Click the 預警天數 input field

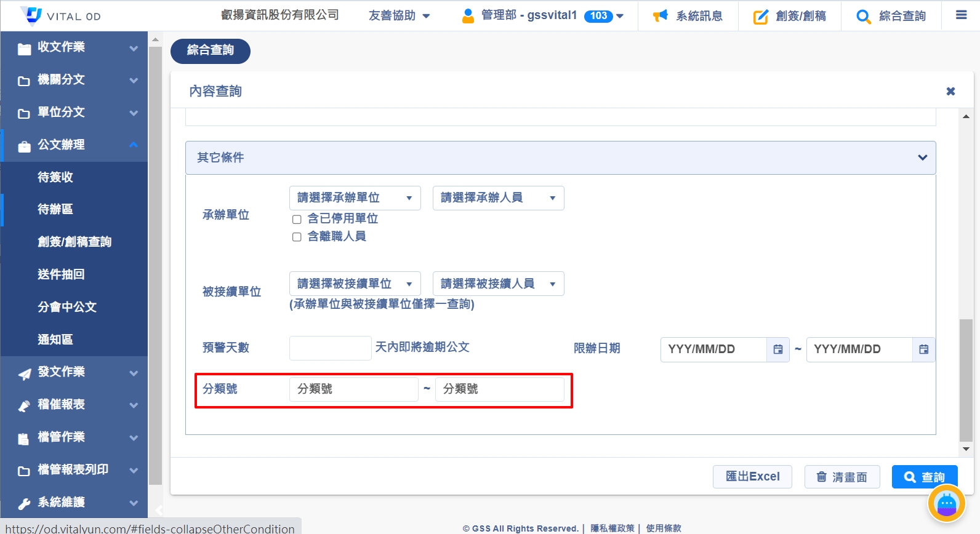tap(330, 348)
